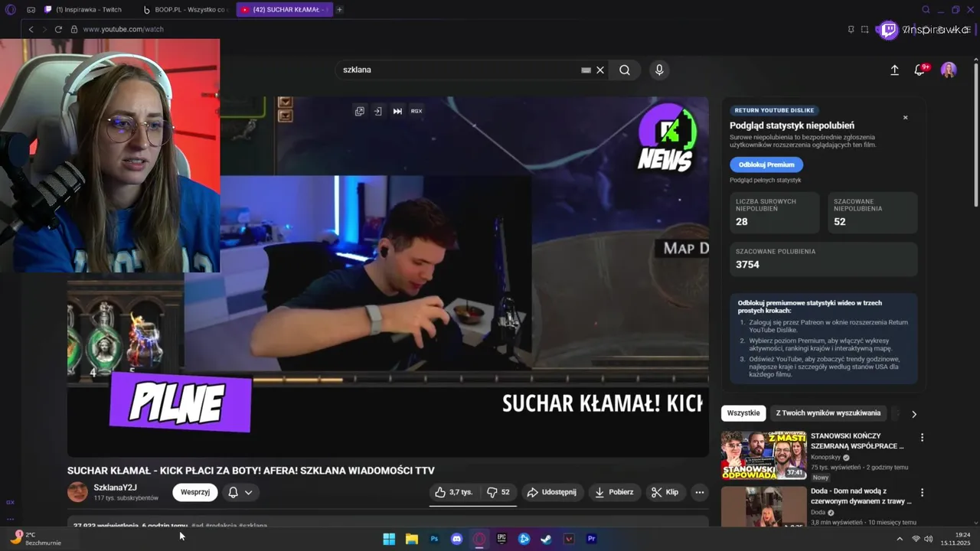The height and width of the screenshot is (551, 980).
Task: Click estimated likes value 3754
Action: click(747, 265)
